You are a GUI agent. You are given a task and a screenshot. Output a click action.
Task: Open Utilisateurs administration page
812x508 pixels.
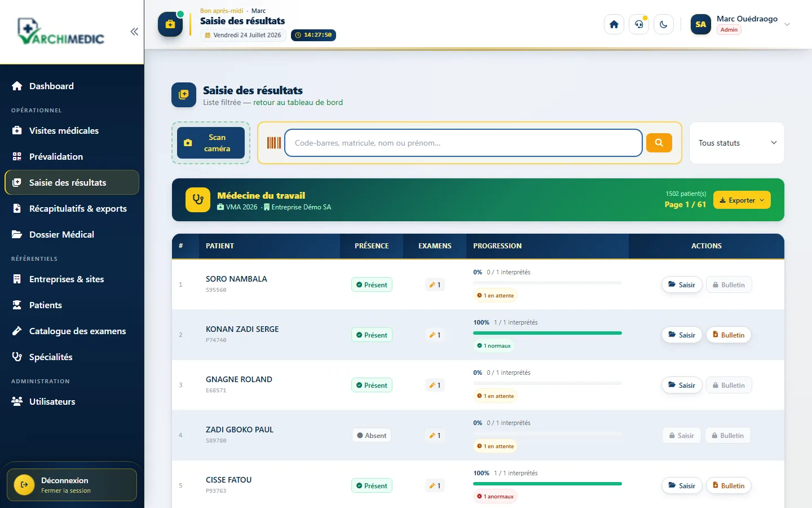72,401
